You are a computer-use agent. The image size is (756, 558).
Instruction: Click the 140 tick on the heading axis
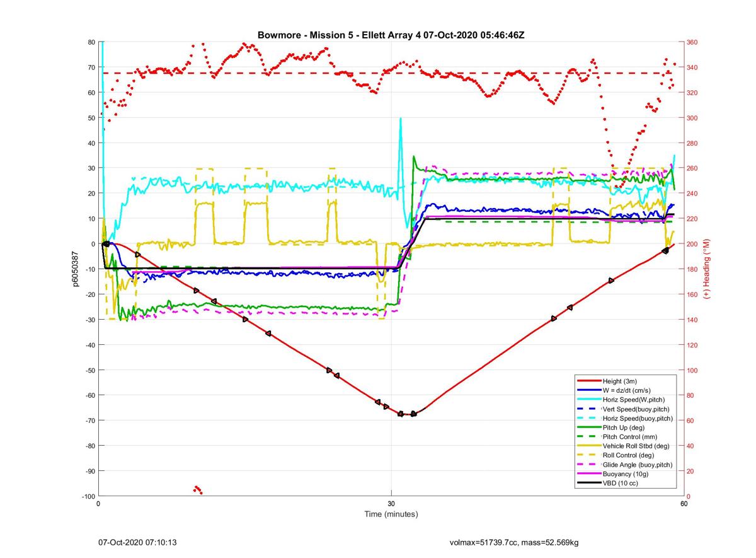[692, 320]
